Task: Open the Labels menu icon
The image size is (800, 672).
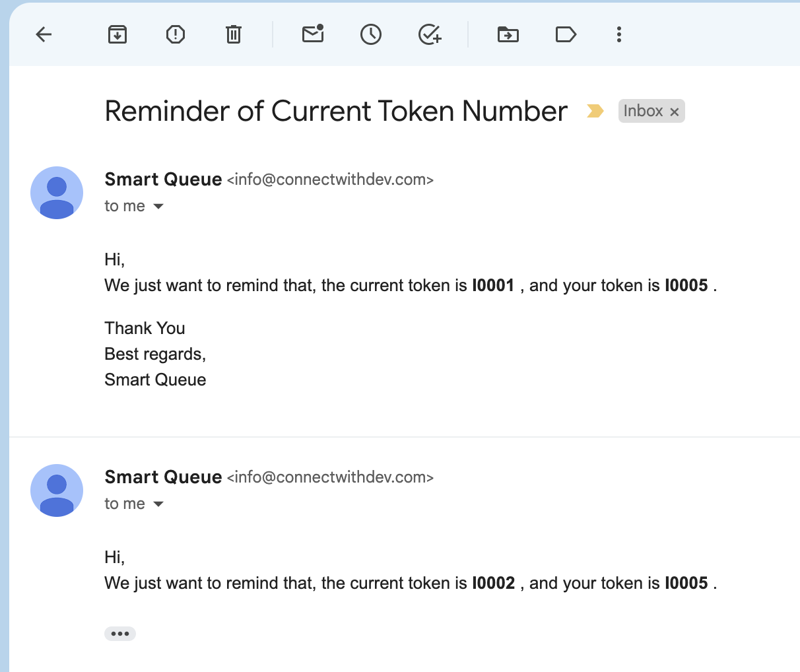Action: 566,34
